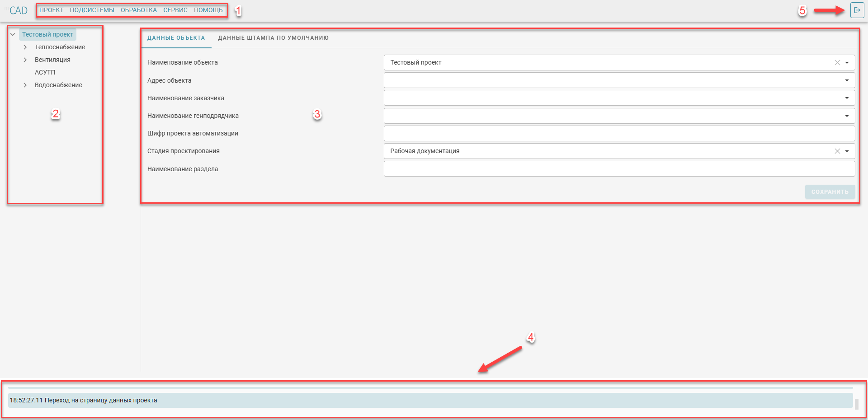Open the Наименование заказчика dropdown arrow
This screenshot has height=420, width=868.
pos(847,98)
